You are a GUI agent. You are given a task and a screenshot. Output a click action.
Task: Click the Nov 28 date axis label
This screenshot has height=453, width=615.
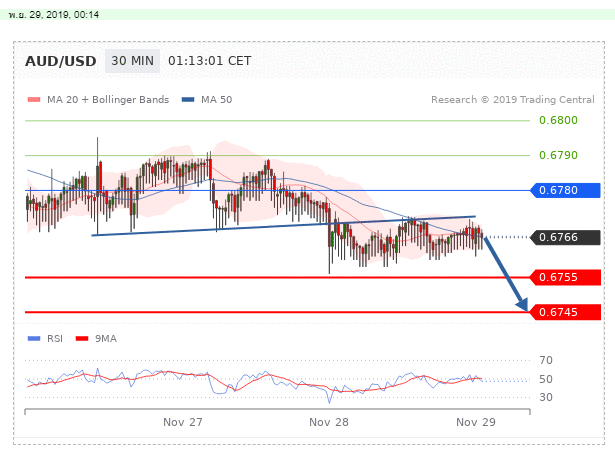tap(329, 422)
